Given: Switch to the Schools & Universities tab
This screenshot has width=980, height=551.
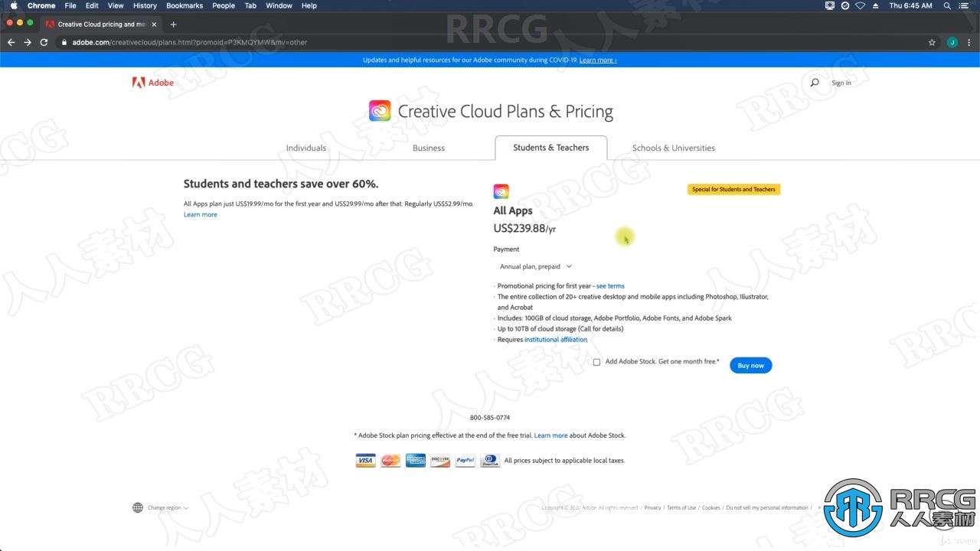Looking at the screenshot, I should pos(674,148).
